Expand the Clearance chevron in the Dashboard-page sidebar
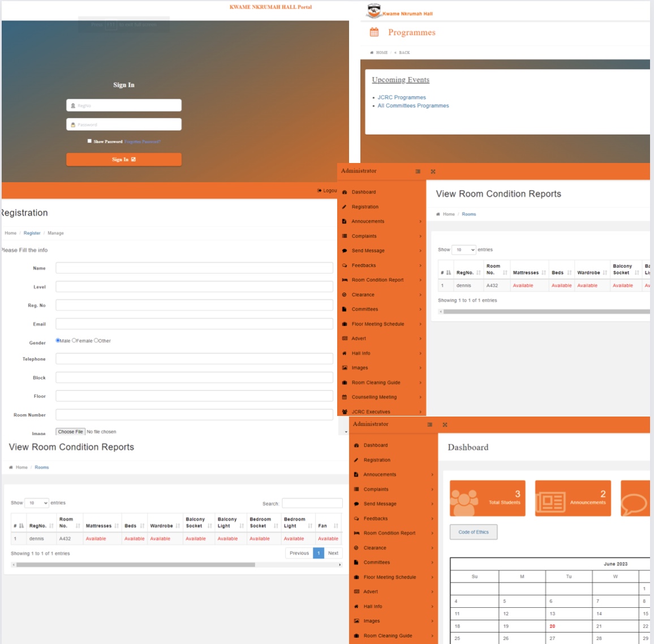This screenshot has width=654, height=644. point(432,548)
